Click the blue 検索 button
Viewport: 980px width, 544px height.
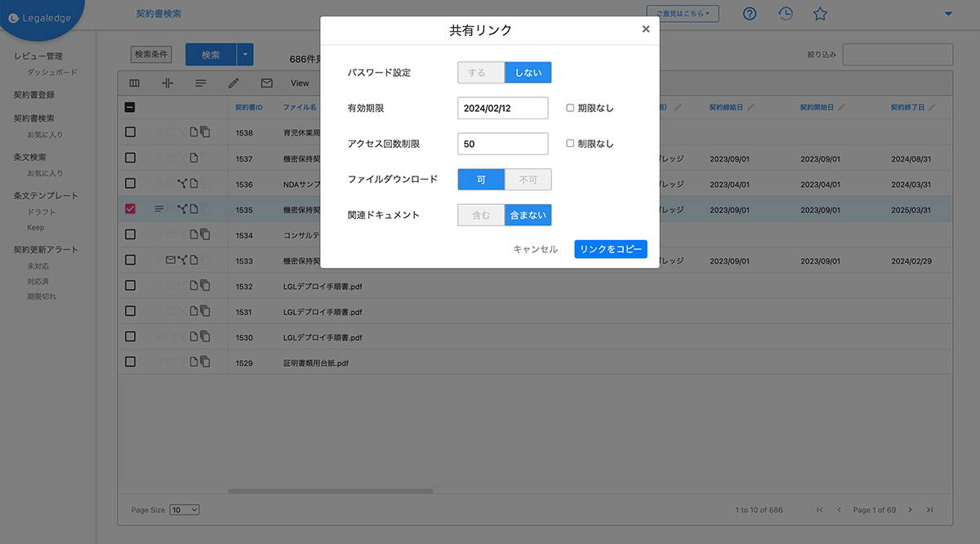211,55
